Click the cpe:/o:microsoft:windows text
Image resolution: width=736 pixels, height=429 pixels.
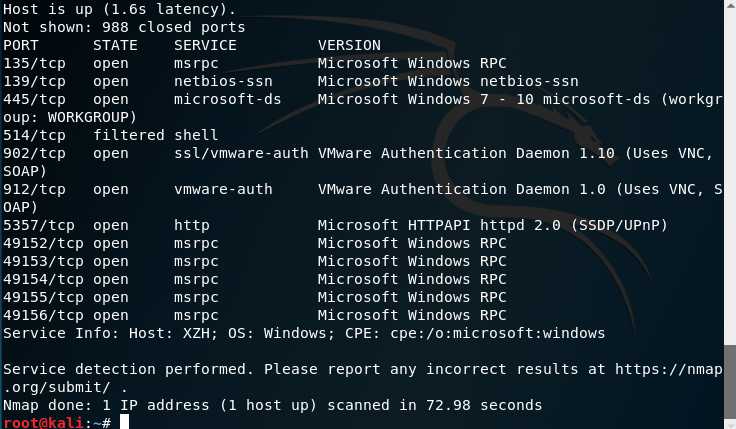[498, 334]
